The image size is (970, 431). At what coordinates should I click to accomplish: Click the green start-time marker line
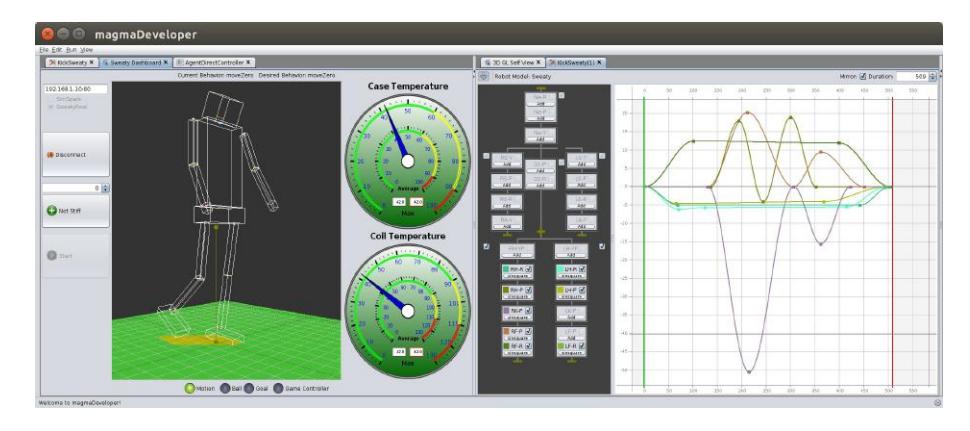pos(645,241)
